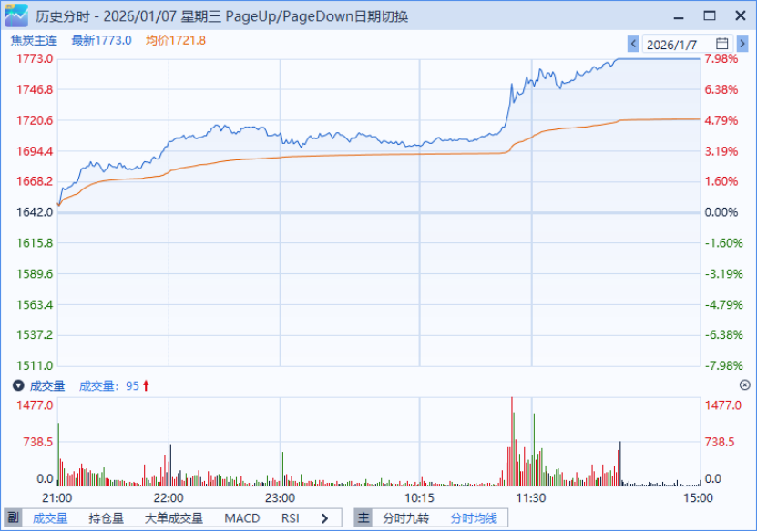
Task: Maximize the 历史分时 window
Action: (x=710, y=15)
